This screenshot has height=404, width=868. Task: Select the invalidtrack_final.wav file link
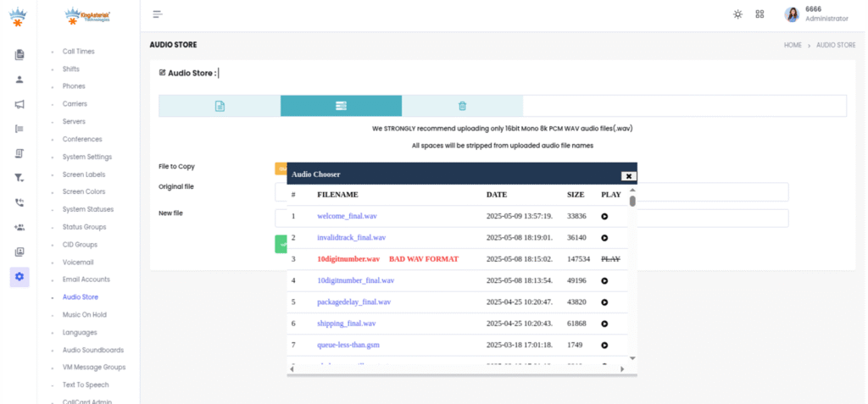(x=351, y=238)
